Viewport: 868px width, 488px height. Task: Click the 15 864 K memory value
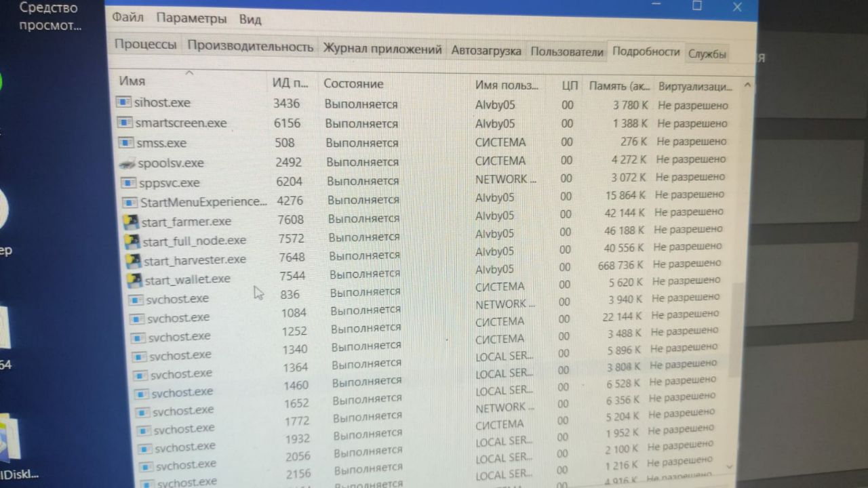627,195
